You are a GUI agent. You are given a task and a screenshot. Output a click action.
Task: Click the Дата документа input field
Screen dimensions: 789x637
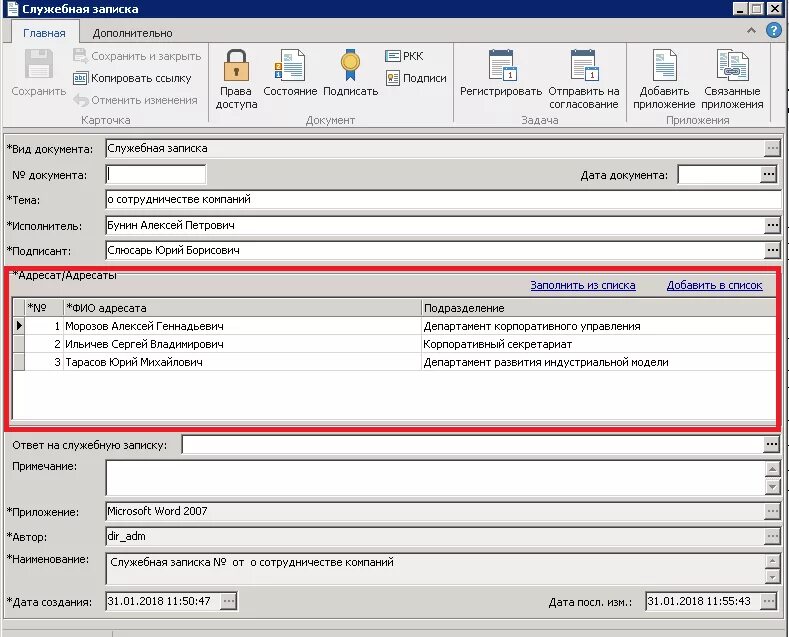pos(719,175)
